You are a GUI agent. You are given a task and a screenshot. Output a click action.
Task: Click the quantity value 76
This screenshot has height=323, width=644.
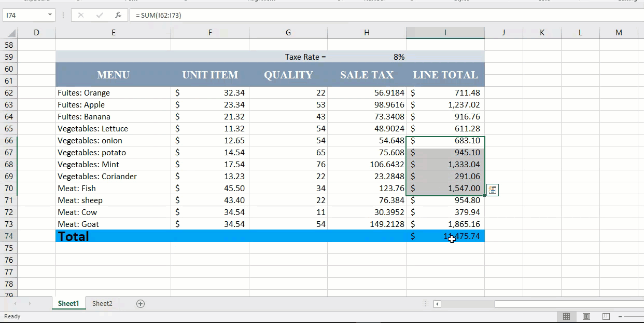288,165
